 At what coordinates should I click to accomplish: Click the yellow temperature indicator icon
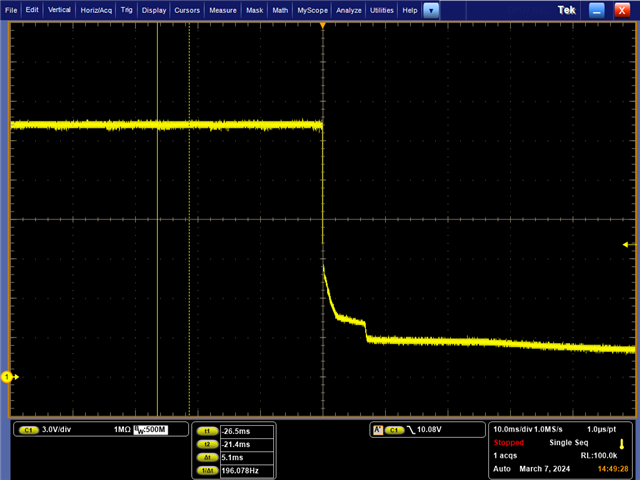click(622, 444)
